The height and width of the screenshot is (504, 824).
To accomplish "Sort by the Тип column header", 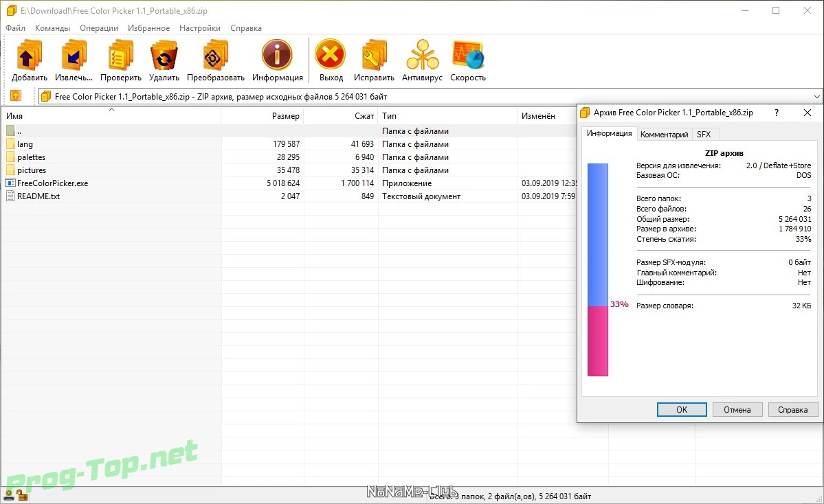I will [x=447, y=115].
